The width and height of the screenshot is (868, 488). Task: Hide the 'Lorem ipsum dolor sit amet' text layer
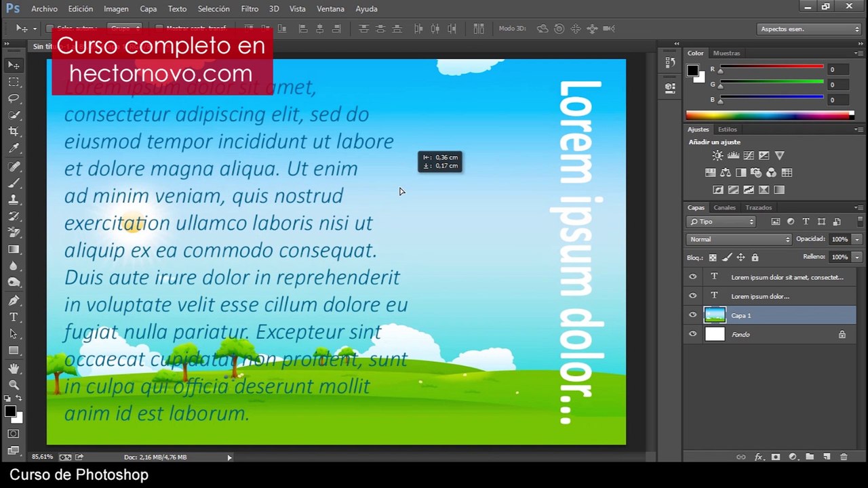(x=692, y=277)
